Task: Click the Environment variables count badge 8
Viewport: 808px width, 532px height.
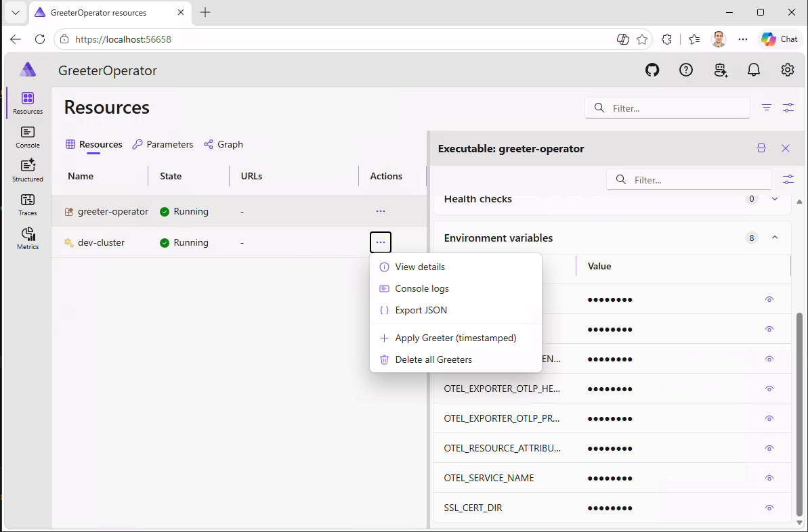Action: (751, 238)
